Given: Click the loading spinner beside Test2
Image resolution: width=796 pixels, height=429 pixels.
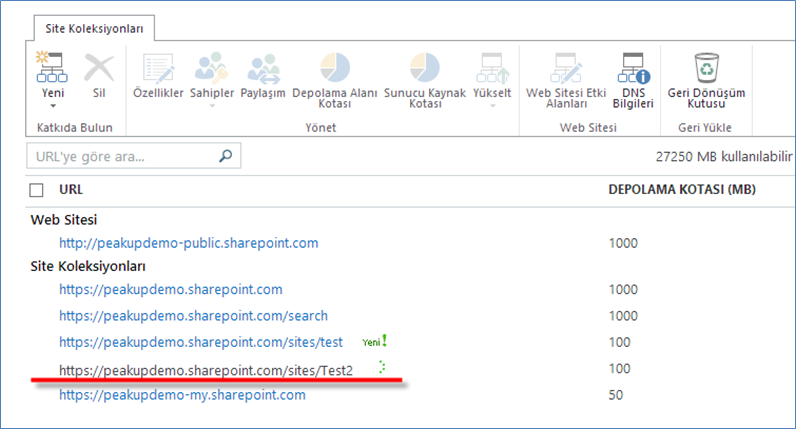Looking at the screenshot, I should click(382, 367).
